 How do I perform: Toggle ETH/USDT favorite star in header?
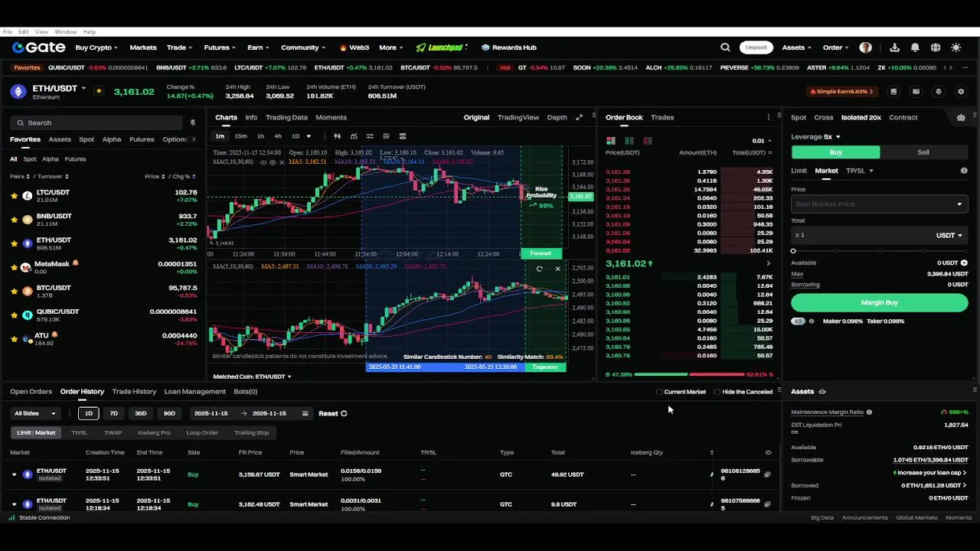point(99,91)
